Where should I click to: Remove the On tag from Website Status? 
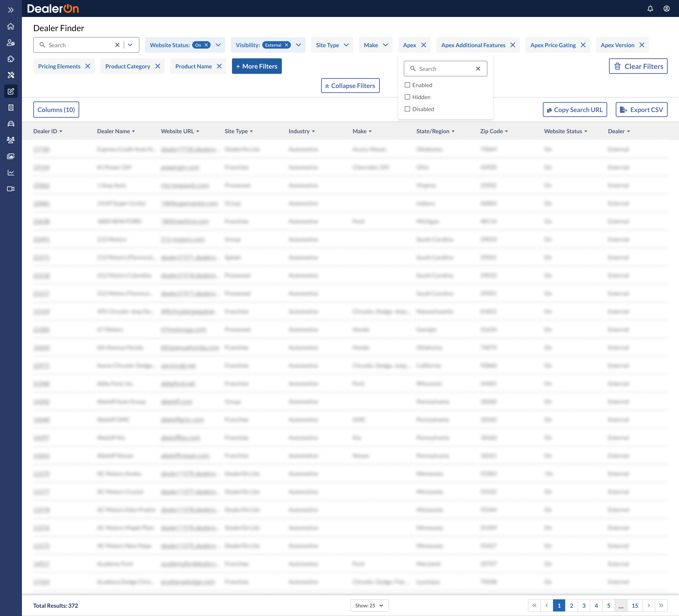point(206,45)
